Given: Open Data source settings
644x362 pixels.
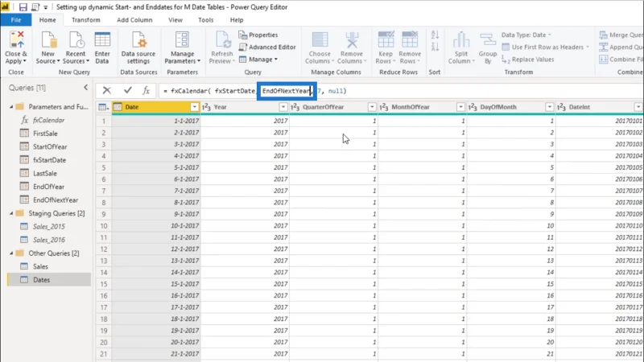Looking at the screenshot, I should [x=138, y=47].
